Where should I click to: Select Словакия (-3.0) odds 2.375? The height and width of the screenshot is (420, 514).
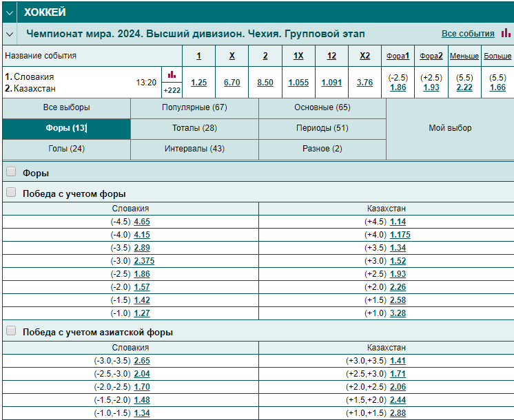pos(144,261)
